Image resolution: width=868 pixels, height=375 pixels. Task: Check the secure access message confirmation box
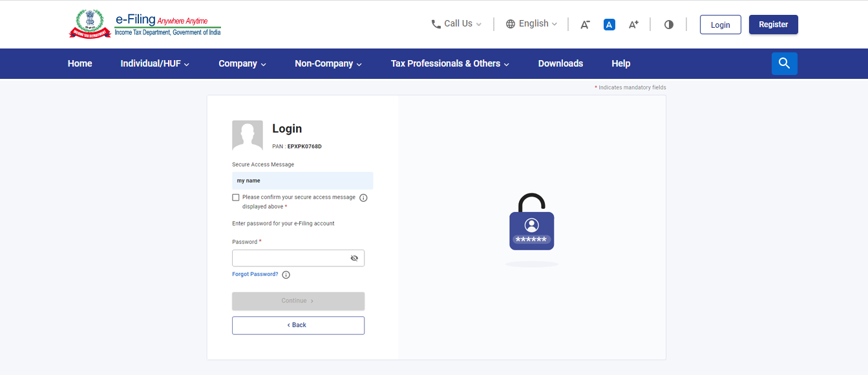click(x=236, y=197)
